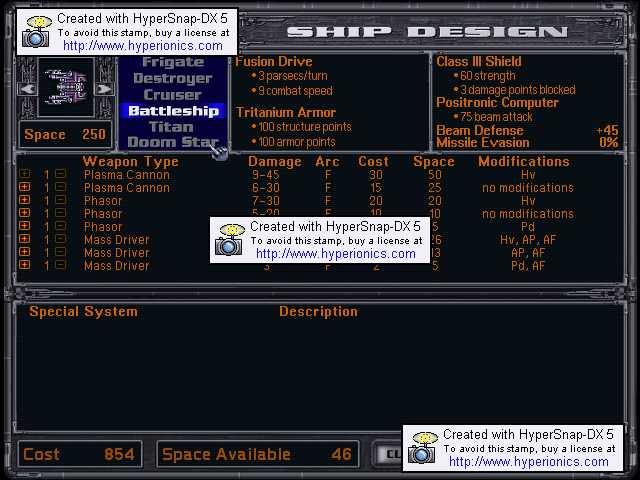Screen dimensions: 640x480
Task: Remove one Hv Plasma Cannon with minus
Action: click(x=60, y=174)
